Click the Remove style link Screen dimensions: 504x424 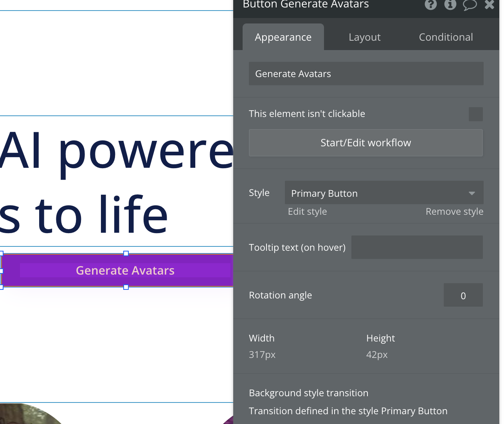tap(454, 212)
